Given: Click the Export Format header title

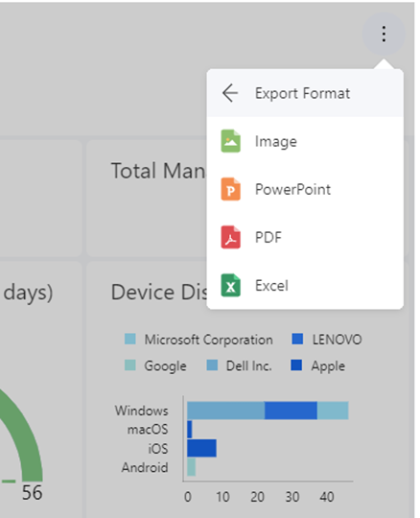Looking at the screenshot, I should point(302,93).
